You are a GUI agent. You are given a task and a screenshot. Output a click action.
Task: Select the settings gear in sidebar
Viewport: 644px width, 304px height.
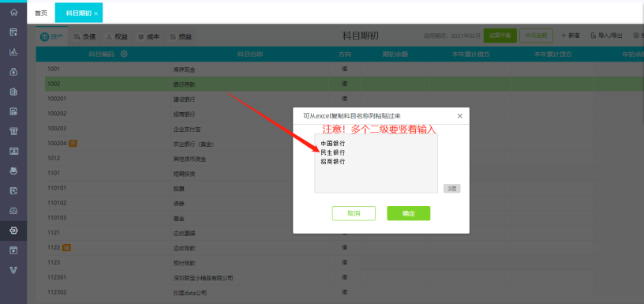point(13,231)
